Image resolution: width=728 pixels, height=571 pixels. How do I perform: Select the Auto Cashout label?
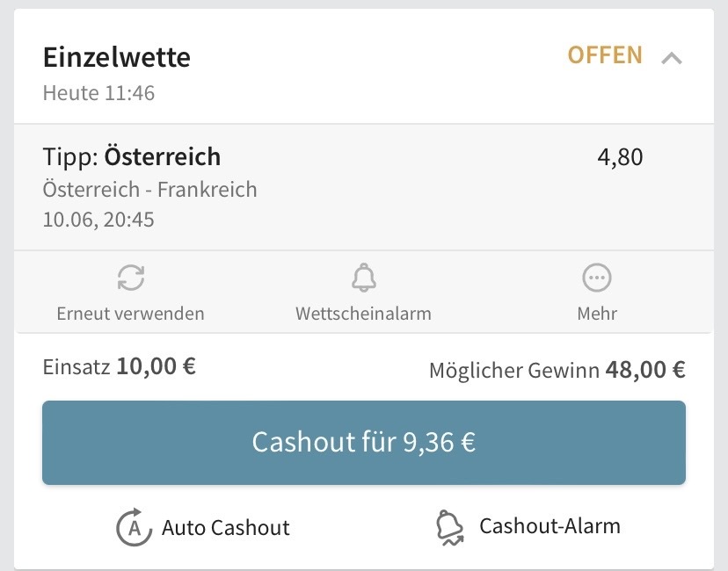[226, 527]
